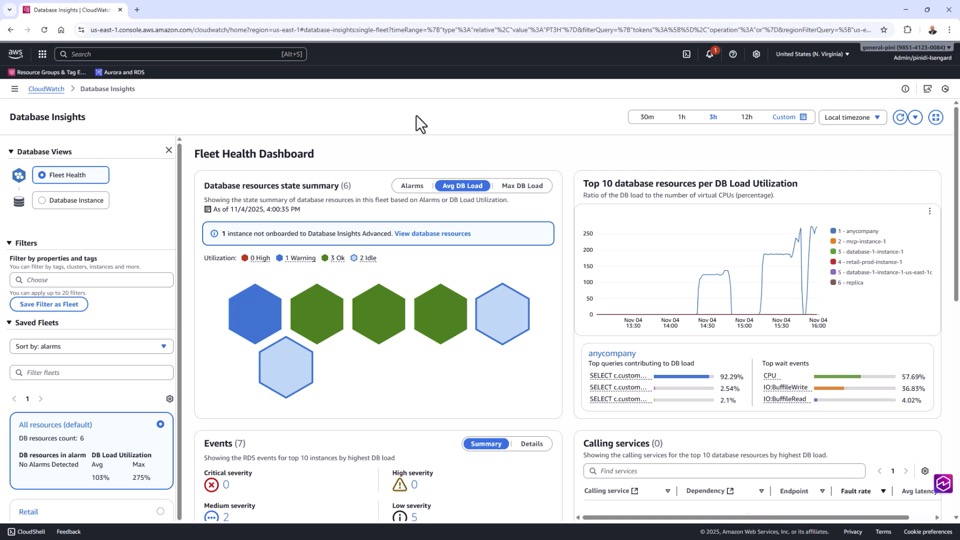The width and height of the screenshot is (960, 540).
Task: Open Saved Fleets preferences gear icon
Action: (170, 399)
